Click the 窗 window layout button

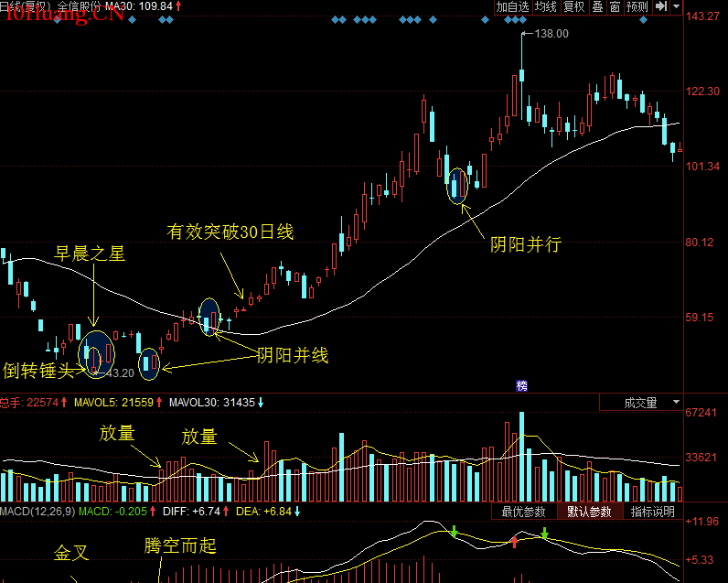point(615,7)
